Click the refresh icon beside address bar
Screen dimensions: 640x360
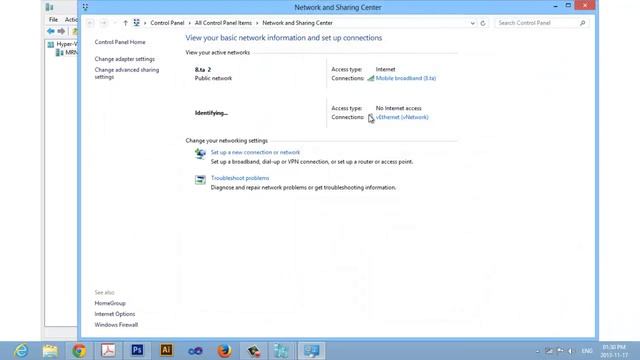click(x=483, y=23)
